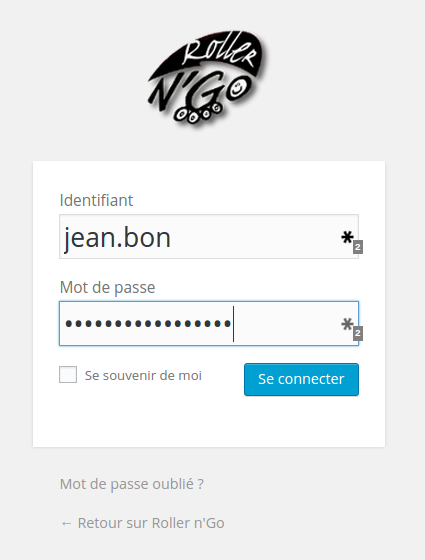Focus the Identifiant input field

point(209,236)
